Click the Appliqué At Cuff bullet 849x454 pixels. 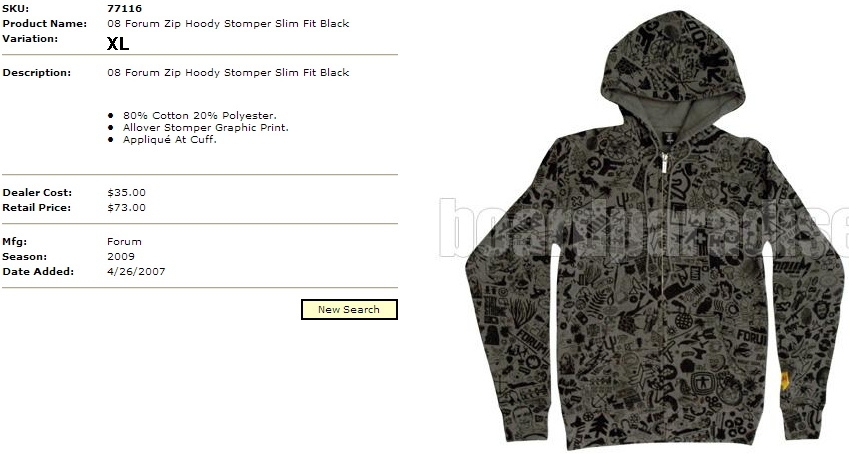[169, 139]
